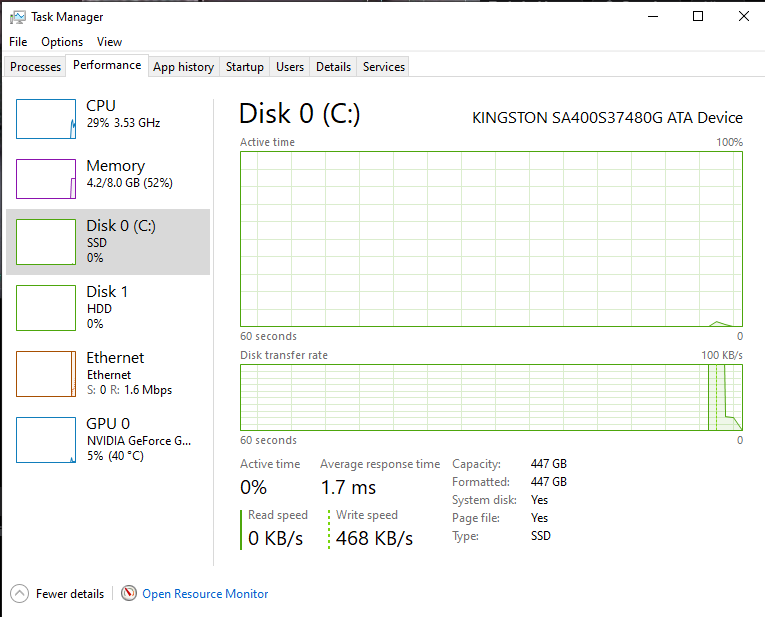Click the 1.7 ms average response value
The image size is (765, 617).
pos(348,487)
